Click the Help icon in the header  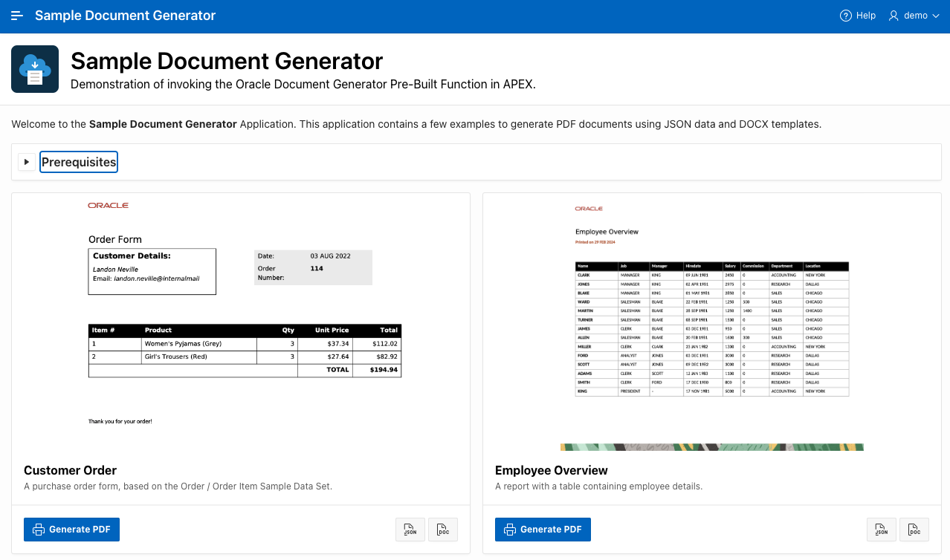click(845, 15)
